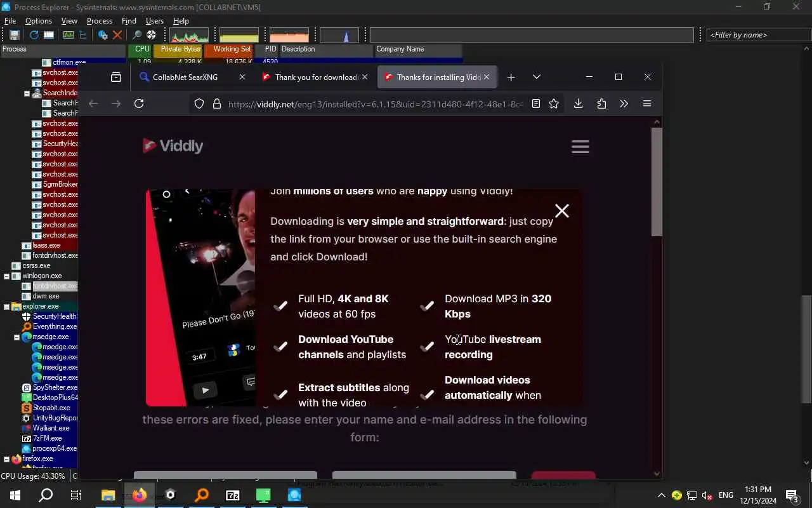Switch to the CollabNet SearXNG tab
812x508 pixels.
[x=193, y=77]
